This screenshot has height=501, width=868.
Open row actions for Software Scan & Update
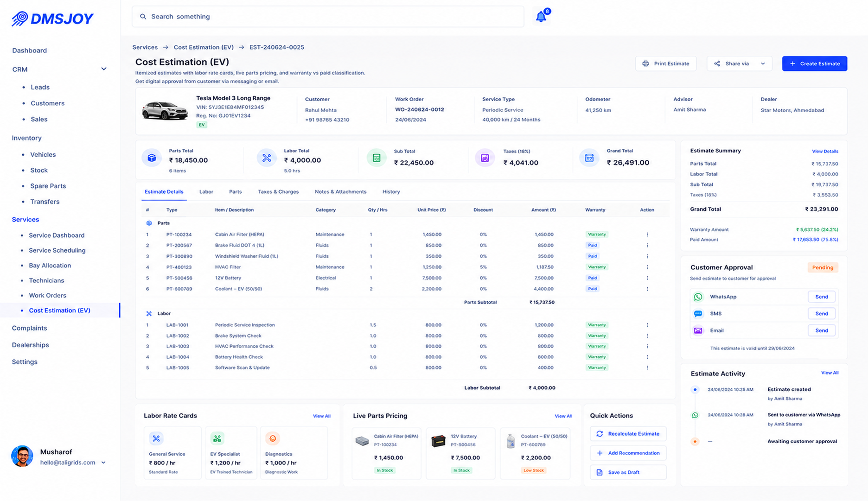pos(647,368)
